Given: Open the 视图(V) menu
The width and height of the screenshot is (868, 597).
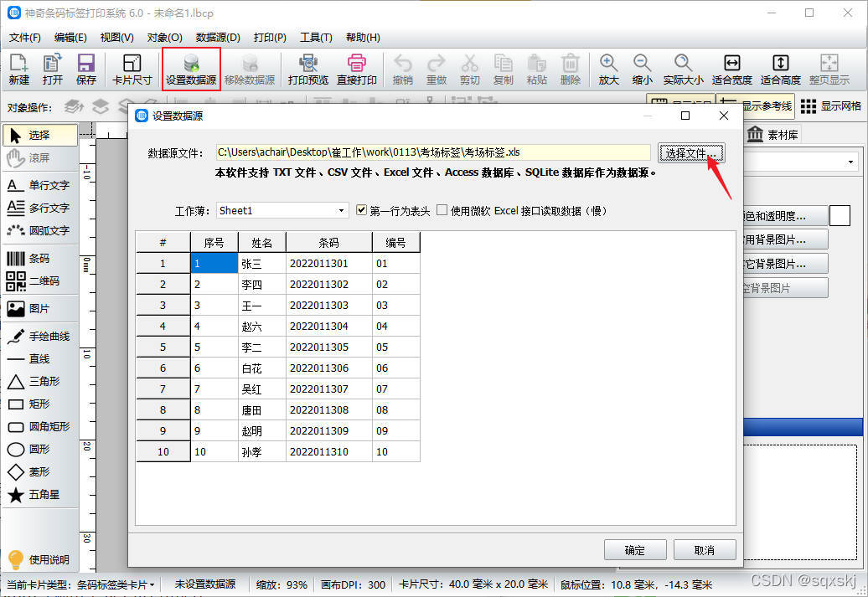Looking at the screenshot, I should coord(116,38).
